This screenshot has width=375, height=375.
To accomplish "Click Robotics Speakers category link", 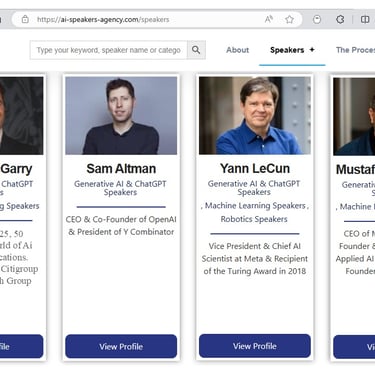I will pos(254,219).
